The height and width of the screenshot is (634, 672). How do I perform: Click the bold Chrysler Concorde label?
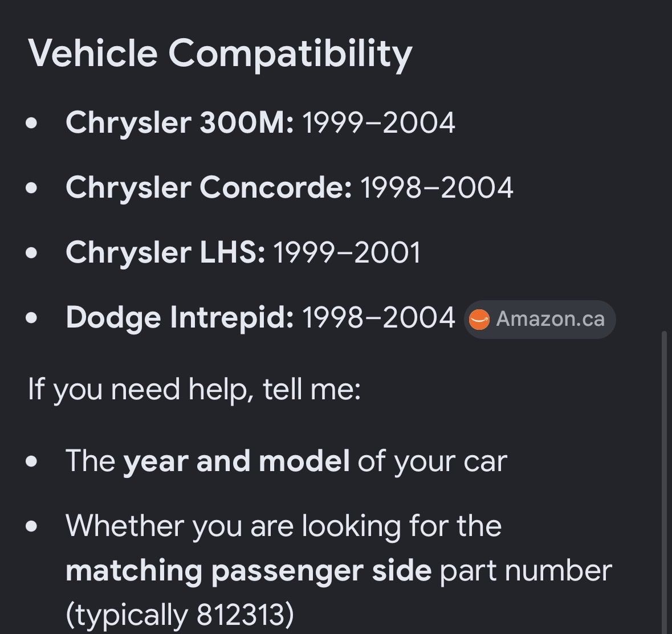tap(209, 187)
